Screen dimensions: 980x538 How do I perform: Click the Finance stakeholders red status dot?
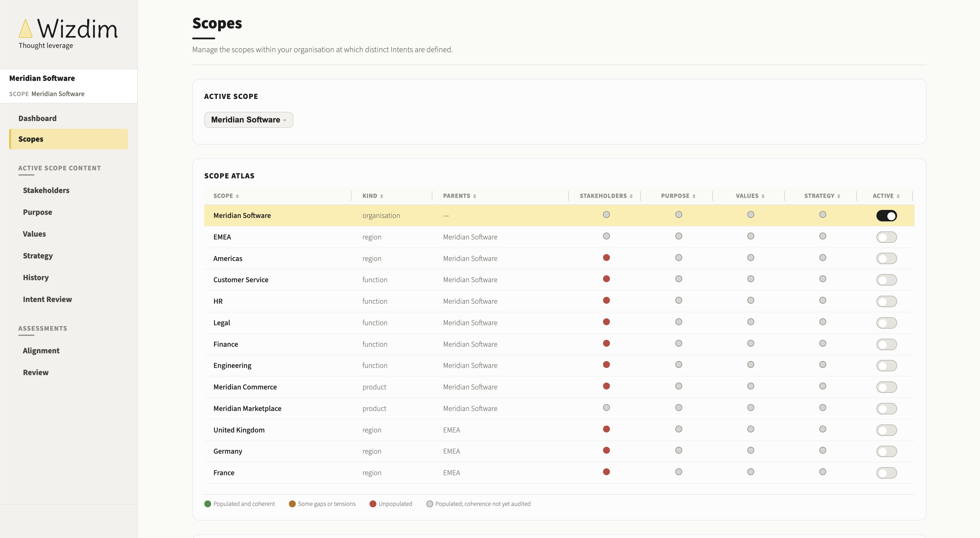tap(606, 343)
